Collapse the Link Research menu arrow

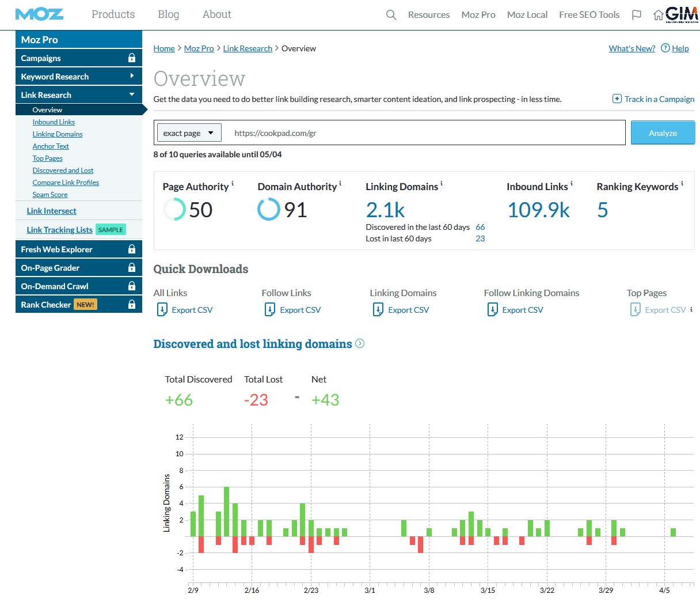132,94
